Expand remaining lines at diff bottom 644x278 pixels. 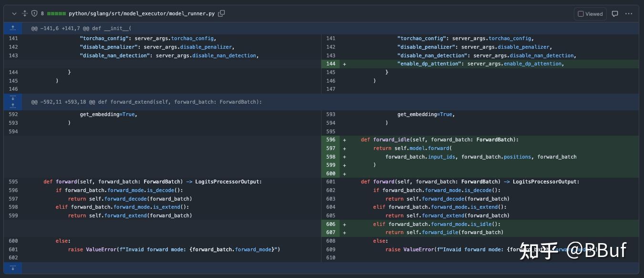[x=13, y=267]
